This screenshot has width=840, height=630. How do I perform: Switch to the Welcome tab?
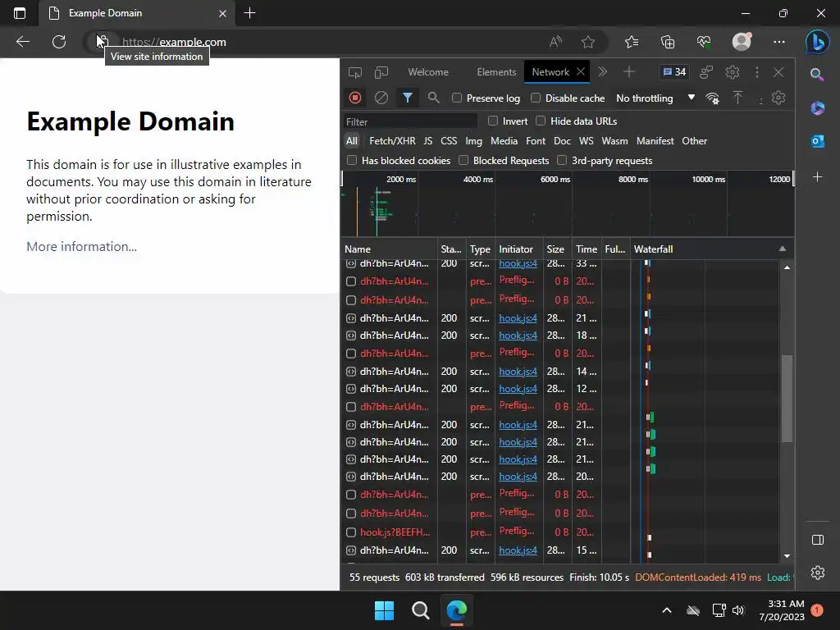(428, 72)
